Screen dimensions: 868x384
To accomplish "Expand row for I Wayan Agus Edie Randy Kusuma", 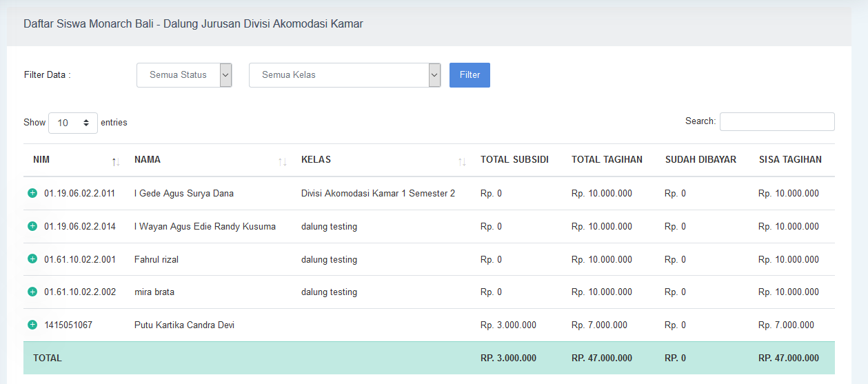I will pos(32,226).
